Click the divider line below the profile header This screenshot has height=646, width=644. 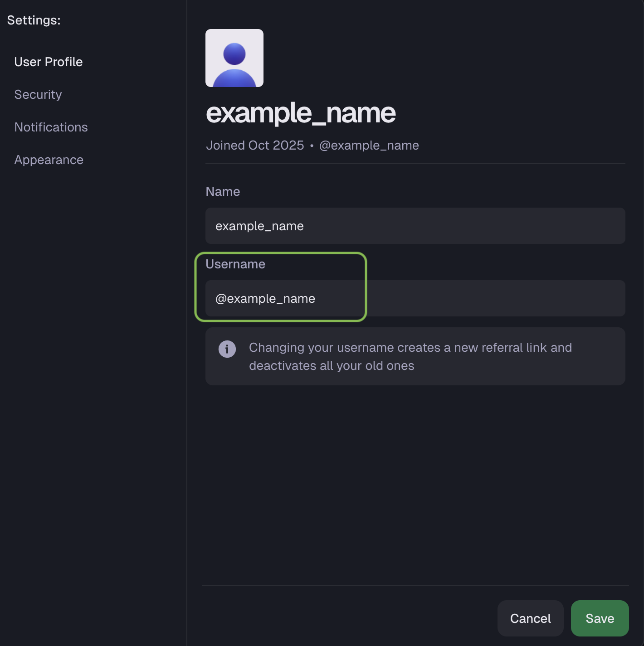coord(415,164)
